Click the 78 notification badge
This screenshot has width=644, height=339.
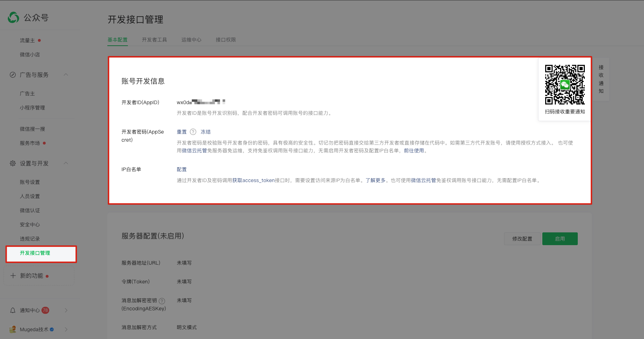(45, 310)
